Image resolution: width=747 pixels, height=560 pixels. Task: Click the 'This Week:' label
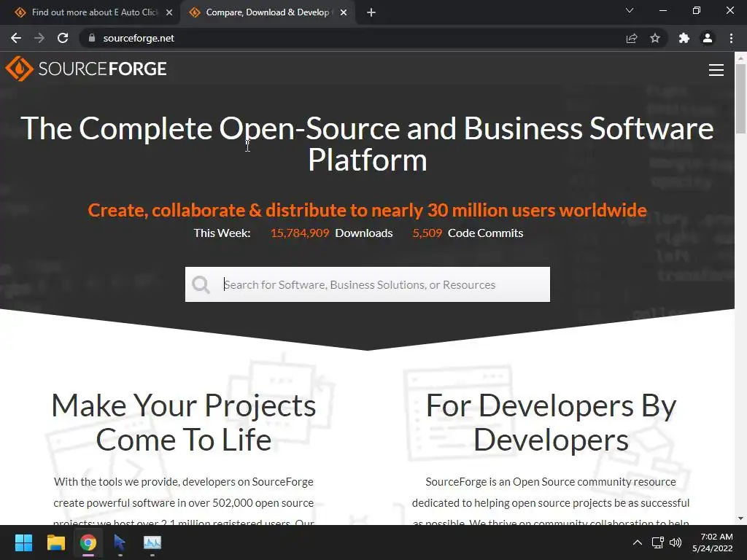pos(222,233)
